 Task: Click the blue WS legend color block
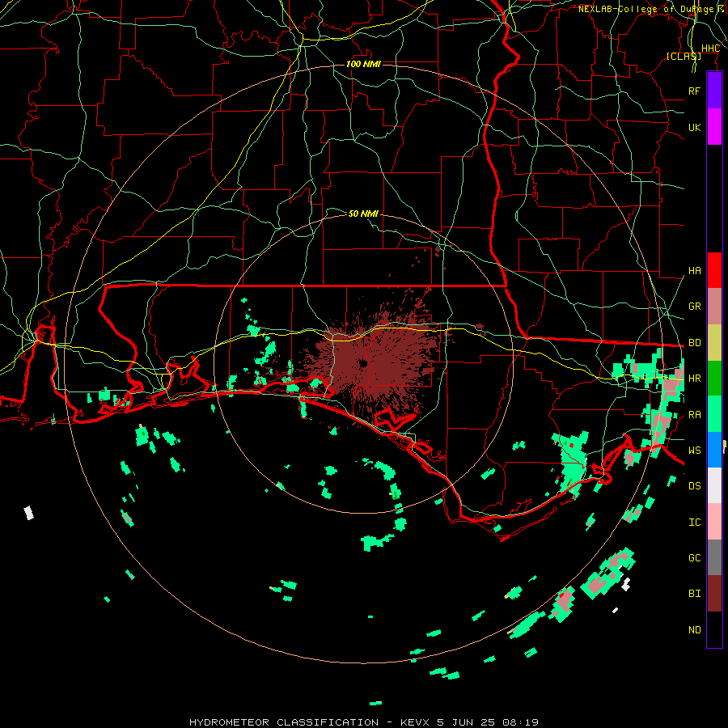tap(714, 450)
